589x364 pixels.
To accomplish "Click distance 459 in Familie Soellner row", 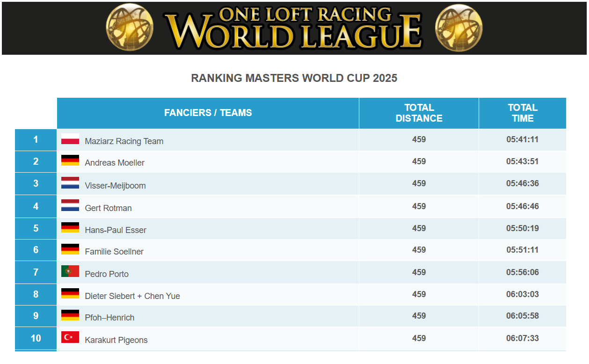I will 419,250.
